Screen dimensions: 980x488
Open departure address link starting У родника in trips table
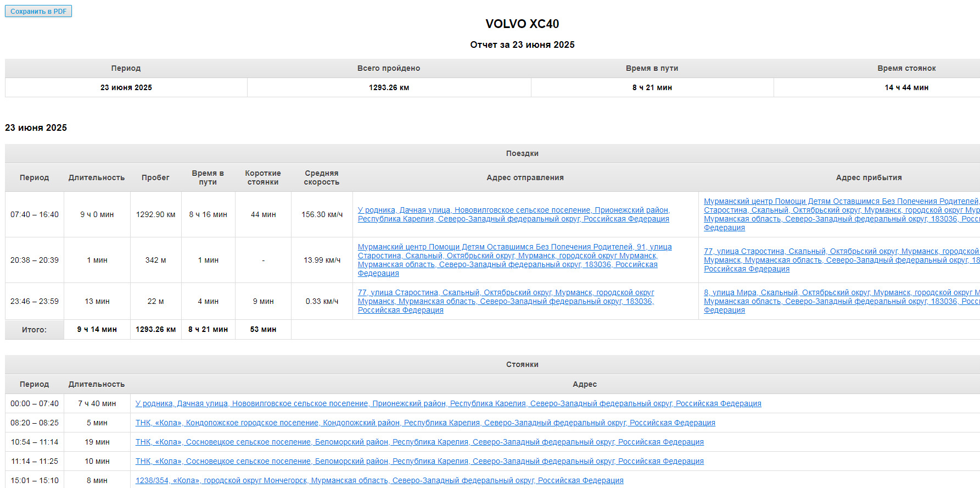[513, 214]
